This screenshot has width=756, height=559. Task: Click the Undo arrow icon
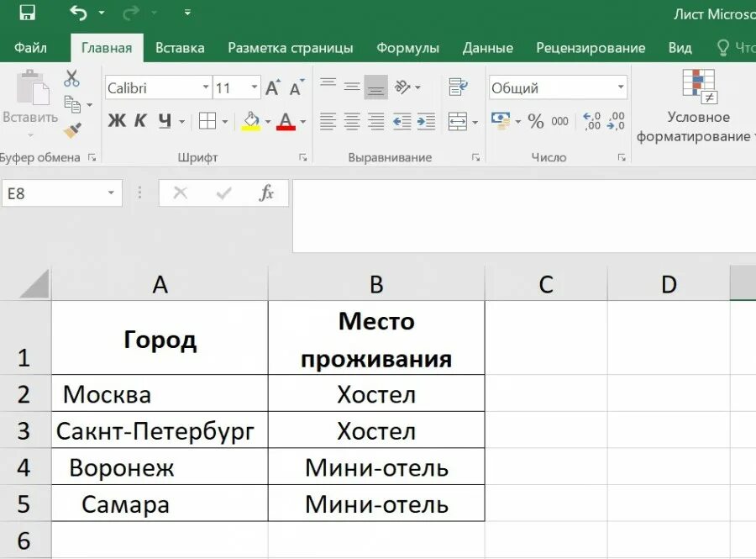(79, 13)
